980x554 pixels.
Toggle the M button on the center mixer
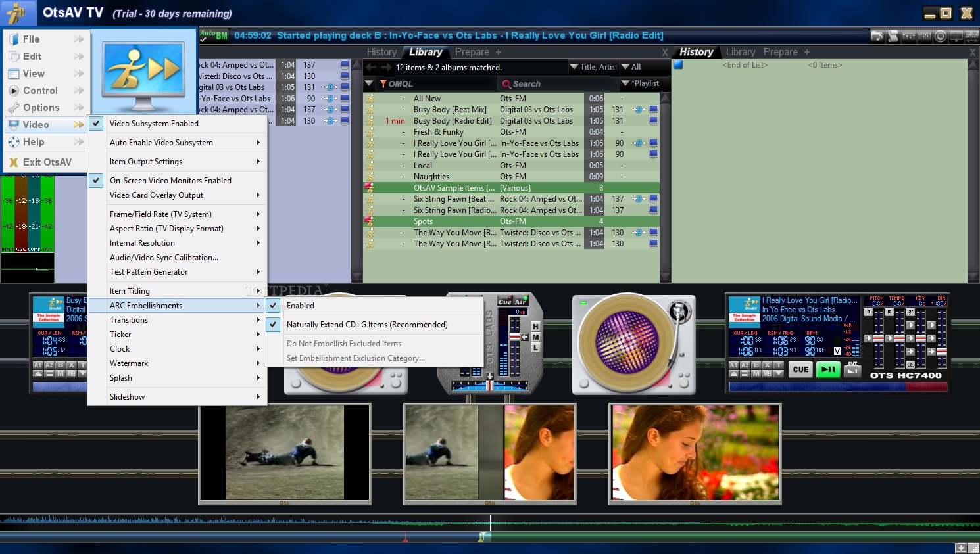pos(535,337)
